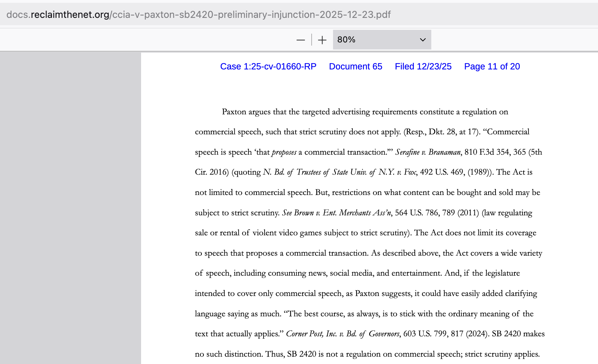Click the italic word 'proposes'
Viewport: 598px width, 364px height.
pos(284,152)
